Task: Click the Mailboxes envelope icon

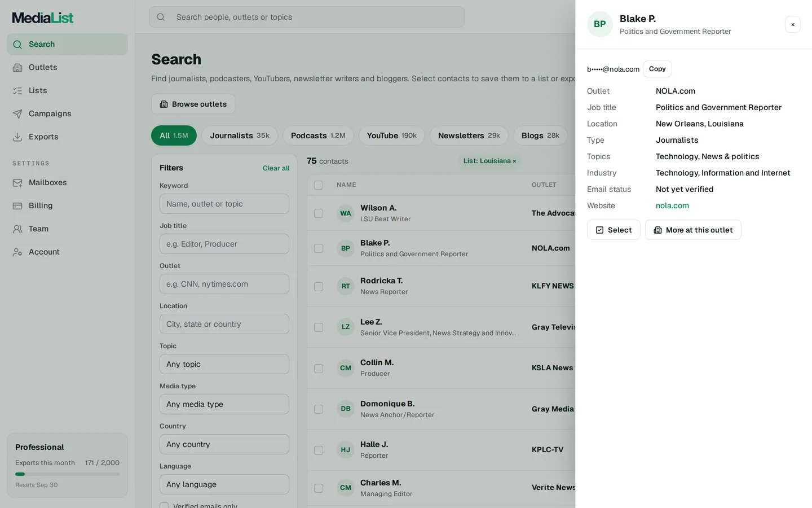Action: pyautogui.click(x=17, y=183)
